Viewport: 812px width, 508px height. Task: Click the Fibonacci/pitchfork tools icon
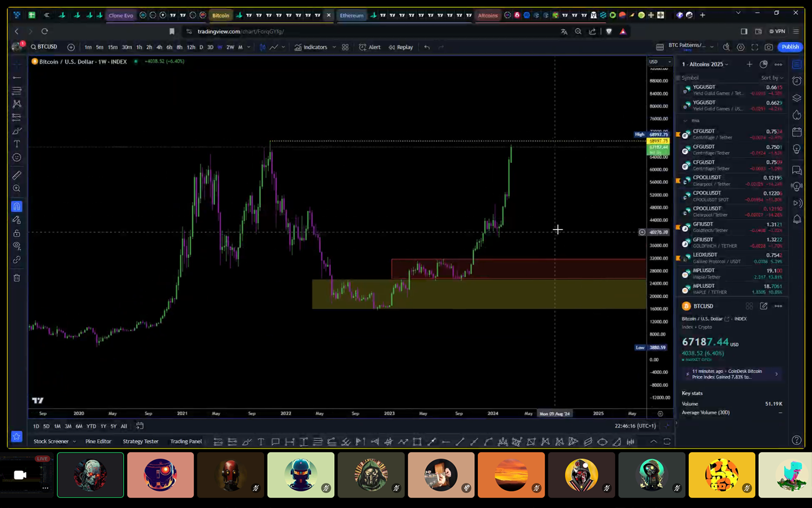(x=17, y=91)
